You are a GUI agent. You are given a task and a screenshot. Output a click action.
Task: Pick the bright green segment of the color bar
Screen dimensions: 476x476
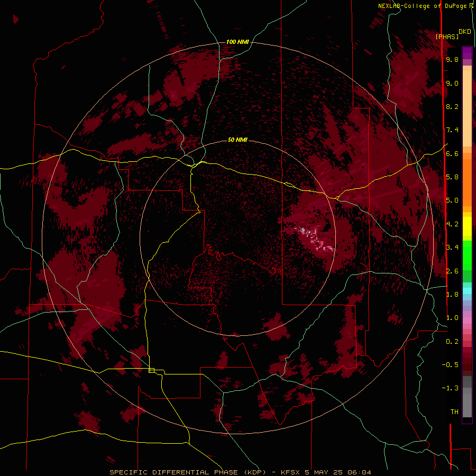pos(467,257)
